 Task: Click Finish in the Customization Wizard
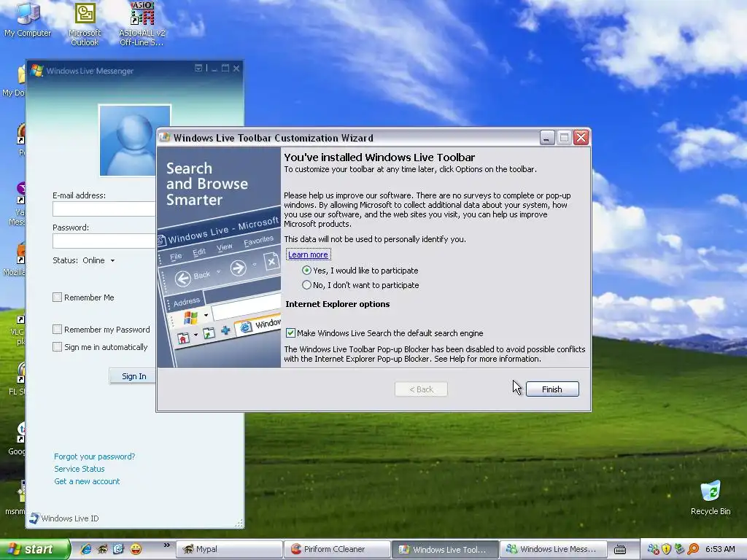click(552, 389)
